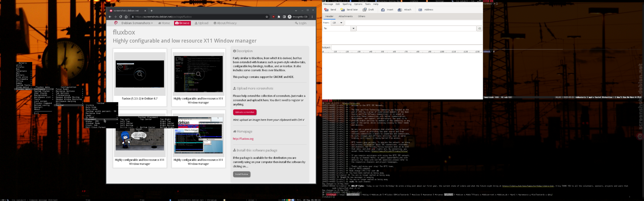The image size is (644, 201).
Task: Toggle Opaque Window Resizing option
Action: tap(69, 99)
